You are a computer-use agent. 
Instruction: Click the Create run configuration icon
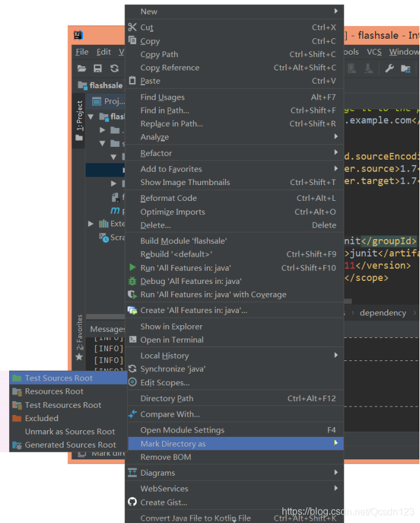point(132,310)
